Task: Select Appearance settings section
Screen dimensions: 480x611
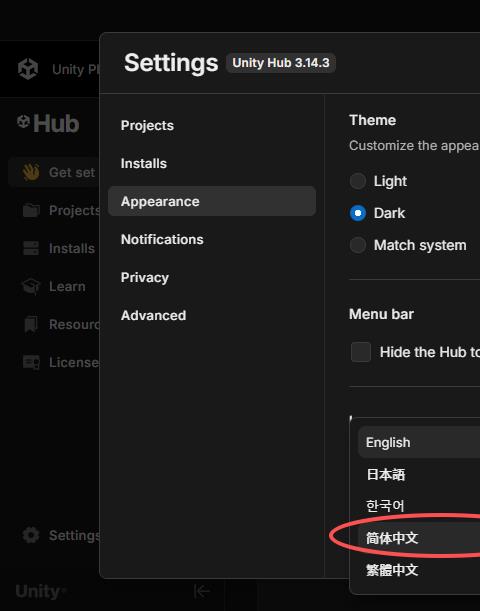Action: tap(212, 201)
